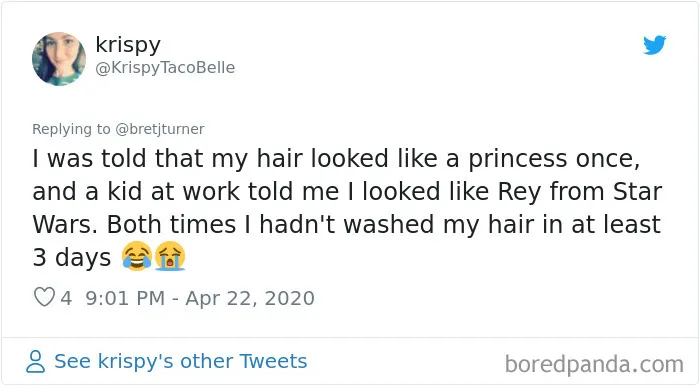Click the text 3 days in tweet
This screenshot has height=386, width=700.
coord(71,257)
